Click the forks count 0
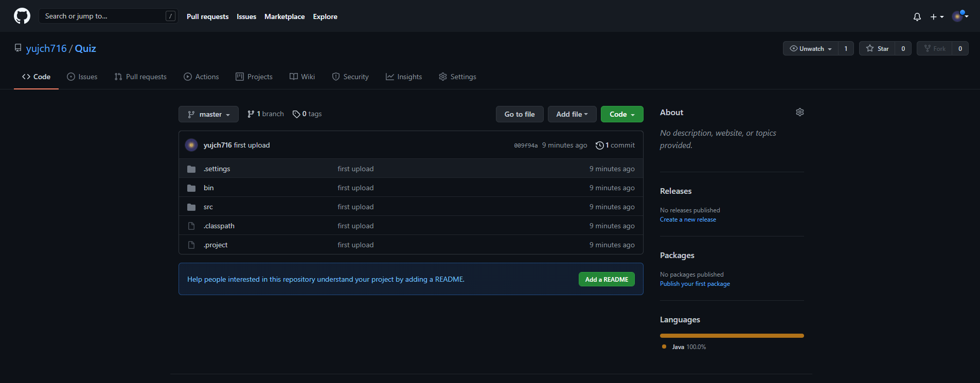This screenshot has height=383, width=980. (960, 48)
